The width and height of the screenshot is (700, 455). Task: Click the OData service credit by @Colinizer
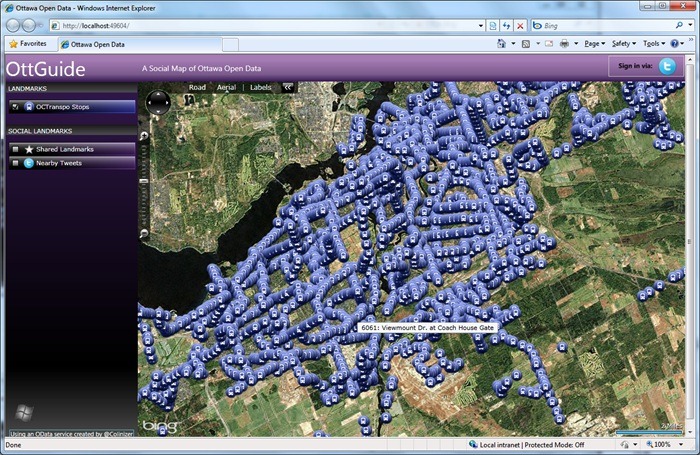pyautogui.click(x=71, y=434)
